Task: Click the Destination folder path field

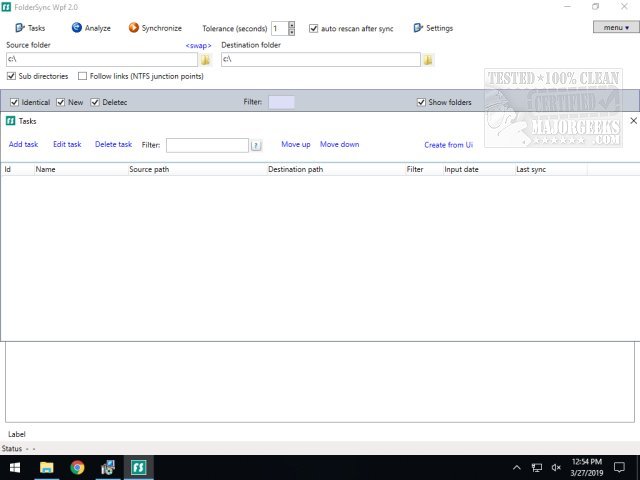Action: 321,60
